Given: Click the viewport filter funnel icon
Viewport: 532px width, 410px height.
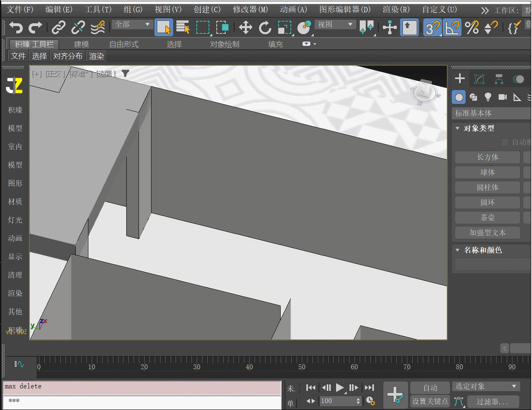Looking at the screenshot, I should tap(125, 73).
